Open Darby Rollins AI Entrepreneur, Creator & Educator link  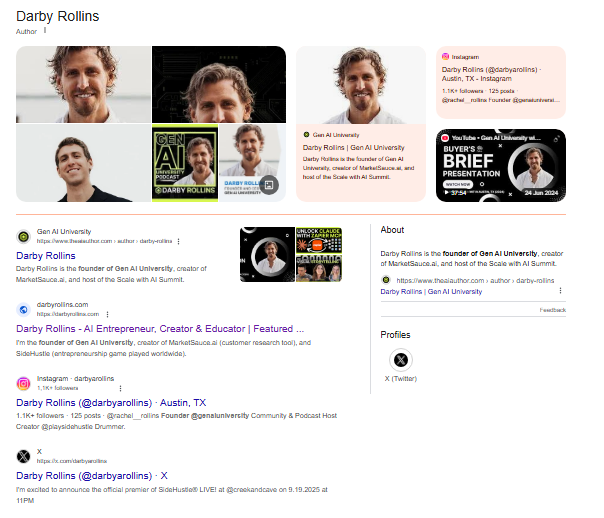160,329
